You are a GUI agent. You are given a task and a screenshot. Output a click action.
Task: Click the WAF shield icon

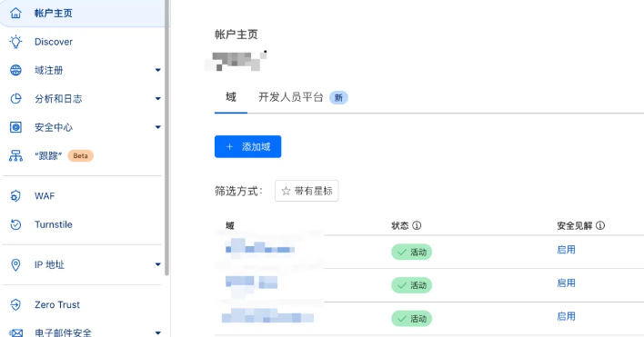tap(15, 196)
